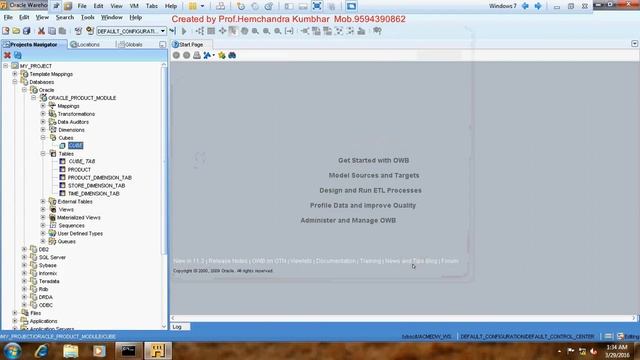Open the command prompt taskbar icon

pyautogui.click(x=128, y=351)
